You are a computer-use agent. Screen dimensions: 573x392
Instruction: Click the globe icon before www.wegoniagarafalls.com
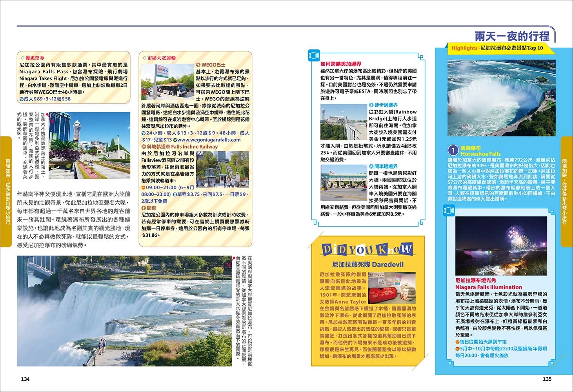[x=175, y=140]
